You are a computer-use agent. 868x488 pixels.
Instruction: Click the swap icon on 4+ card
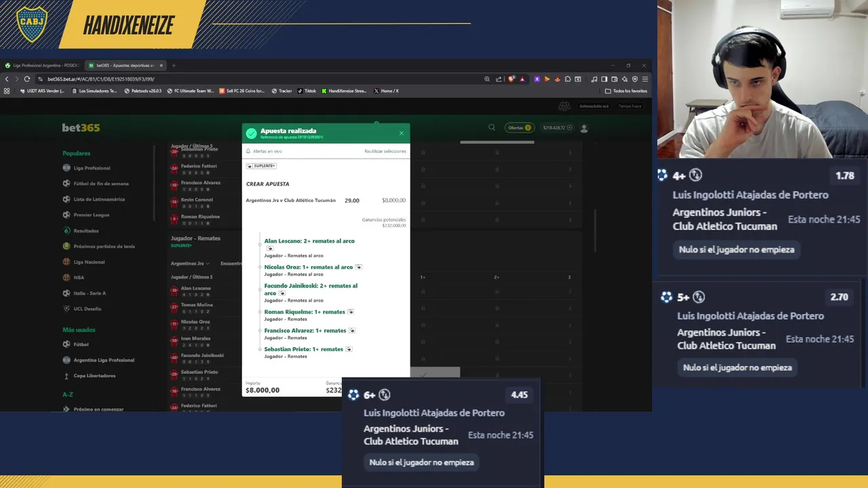696,176
